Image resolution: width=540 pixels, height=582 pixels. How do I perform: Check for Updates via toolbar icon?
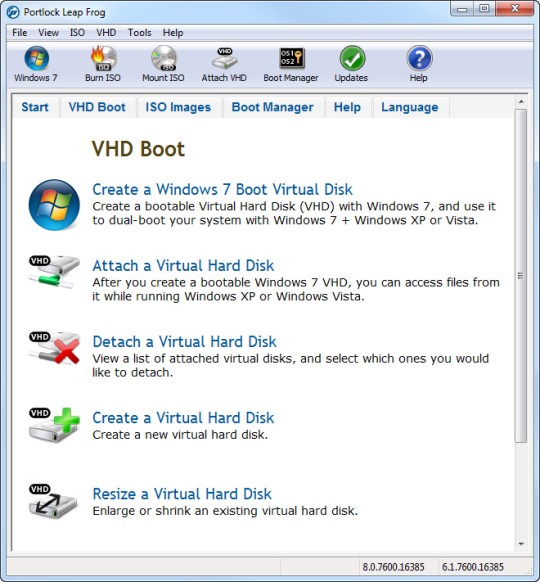pyautogui.click(x=352, y=58)
